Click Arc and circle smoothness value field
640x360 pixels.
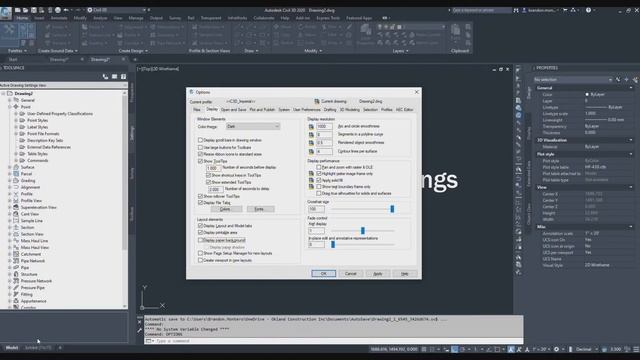click(x=324, y=127)
